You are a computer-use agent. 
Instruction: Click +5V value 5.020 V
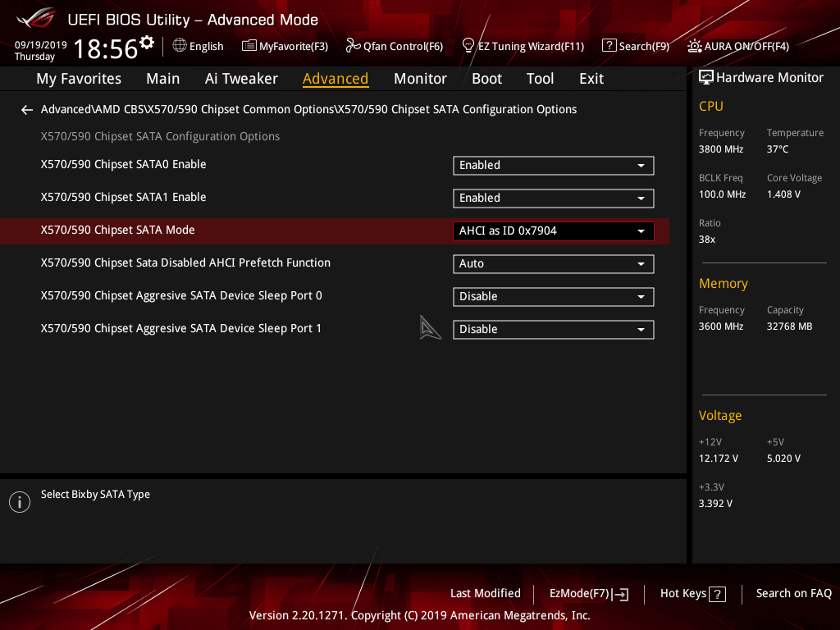click(x=783, y=459)
